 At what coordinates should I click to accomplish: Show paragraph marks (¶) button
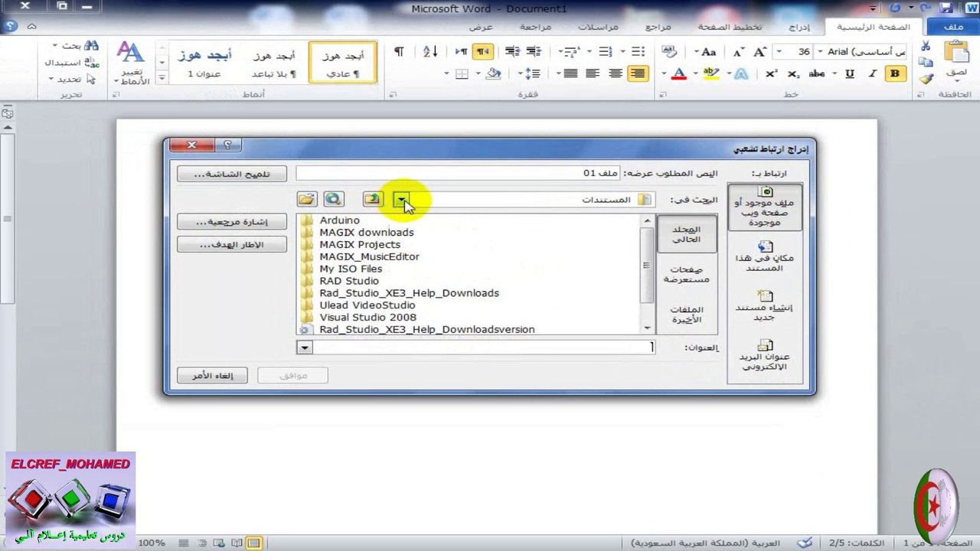398,52
